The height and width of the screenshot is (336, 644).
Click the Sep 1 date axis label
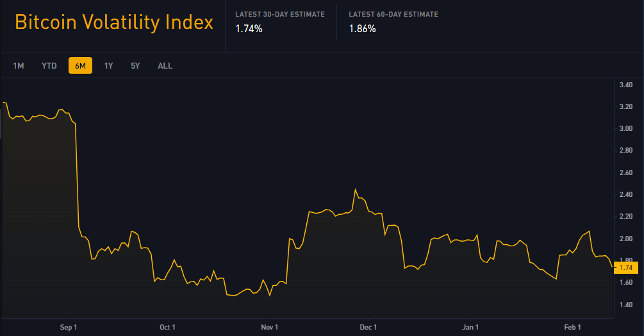pyautogui.click(x=68, y=327)
